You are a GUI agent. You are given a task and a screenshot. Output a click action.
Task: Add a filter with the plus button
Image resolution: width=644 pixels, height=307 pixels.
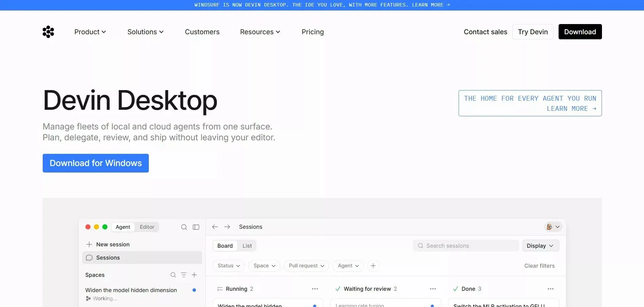click(373, 266)
